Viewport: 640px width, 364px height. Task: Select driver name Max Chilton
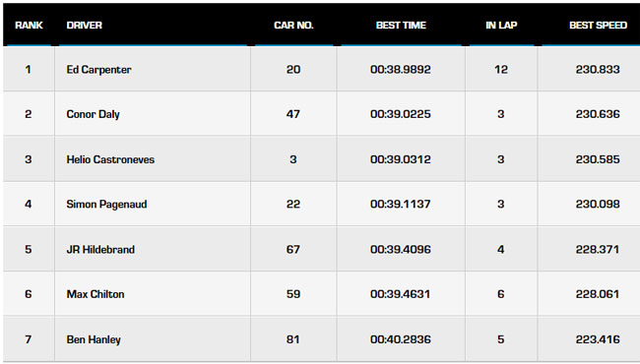(96, 294)
